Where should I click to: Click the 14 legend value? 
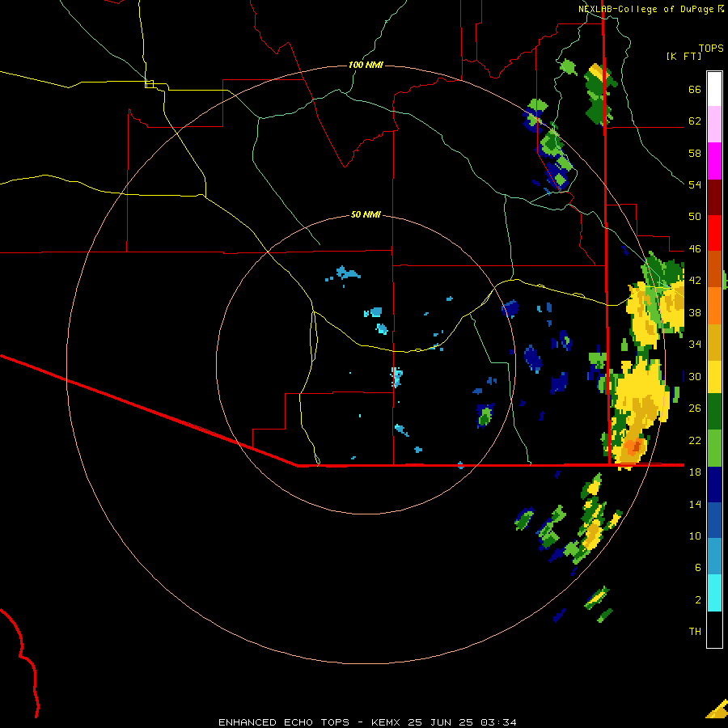pyautogui.click(x=695, y=504)
